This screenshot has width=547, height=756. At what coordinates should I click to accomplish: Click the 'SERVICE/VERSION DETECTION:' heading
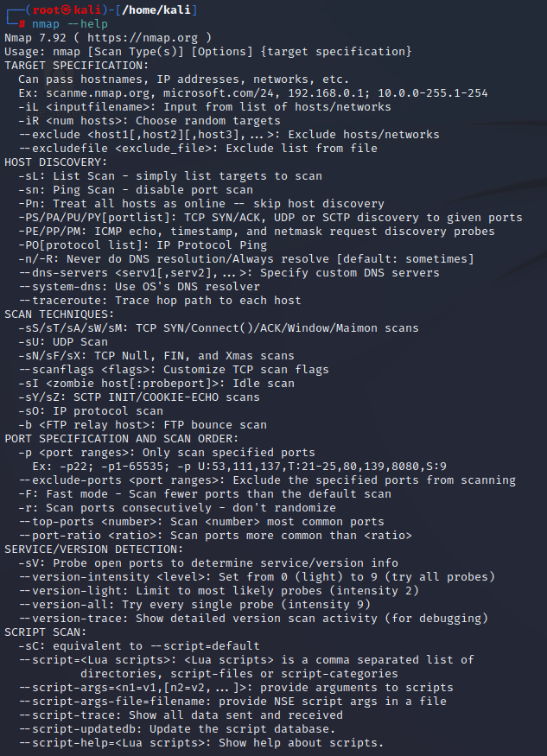(x=94, y=550)
